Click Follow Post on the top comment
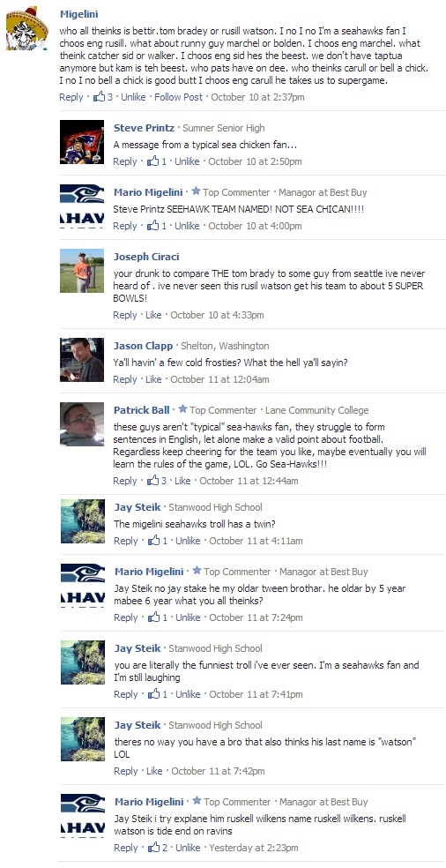The width and height of the screenshot is (446, 868). [x=178, y=97]
